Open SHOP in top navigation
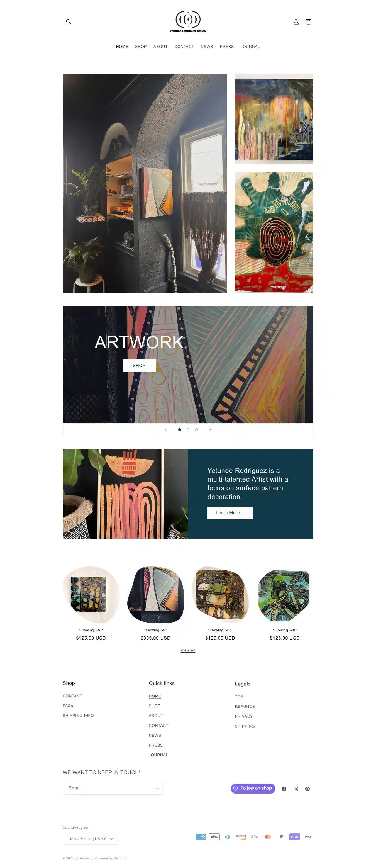 click(141, 47)
